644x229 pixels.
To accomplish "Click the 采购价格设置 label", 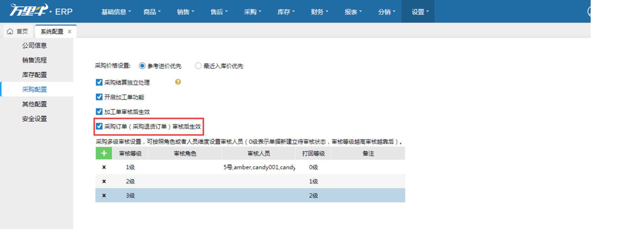I will [113, 66].
